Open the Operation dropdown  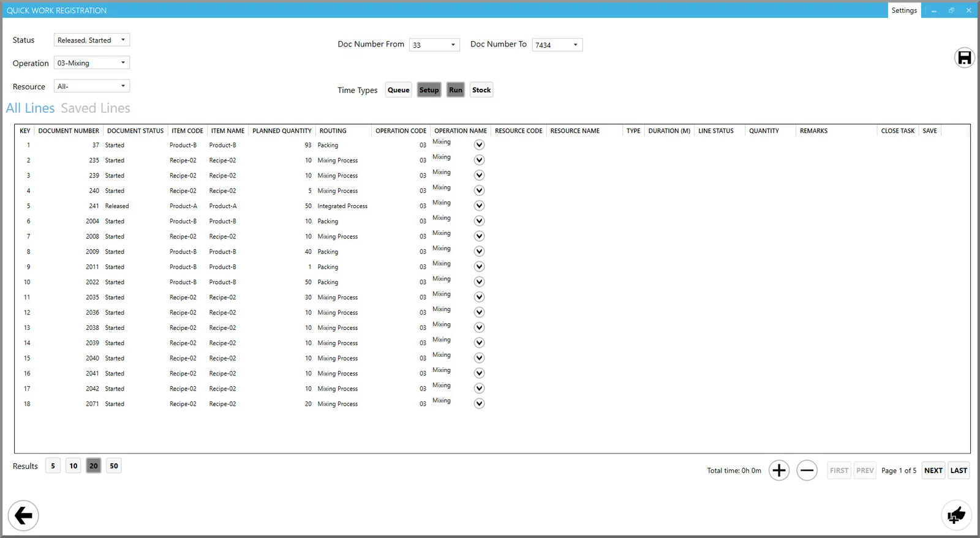click(92, 62)
